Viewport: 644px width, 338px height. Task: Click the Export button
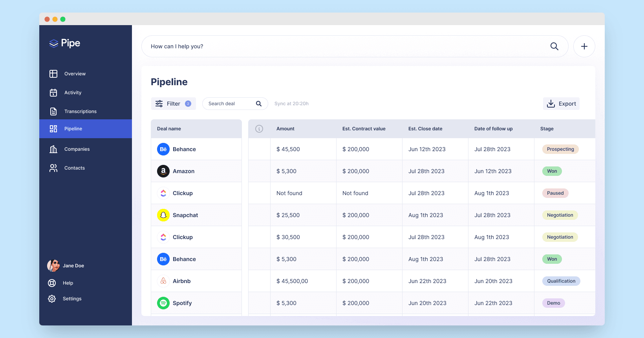coord(562,104)
